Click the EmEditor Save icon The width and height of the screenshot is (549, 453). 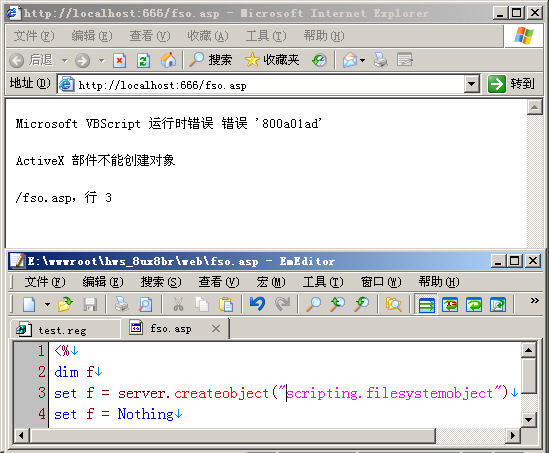tap(90, 304)
